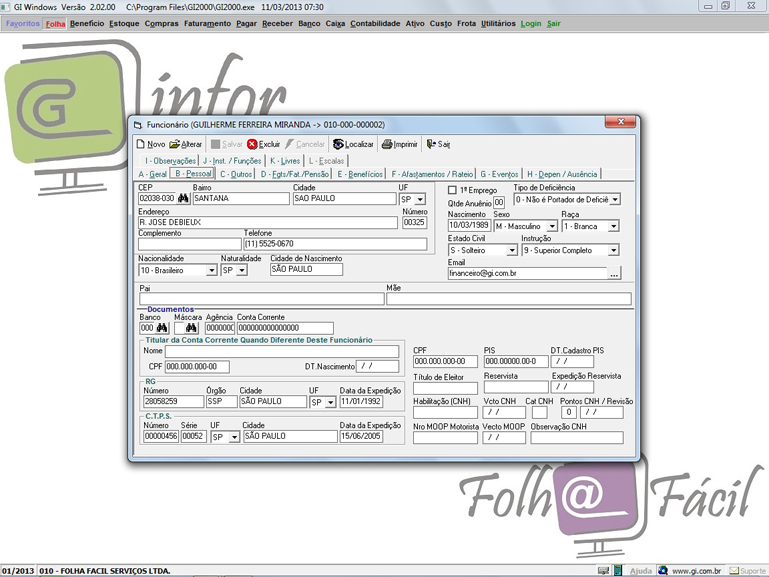Click the PIS number field

(x=516, y=361)
